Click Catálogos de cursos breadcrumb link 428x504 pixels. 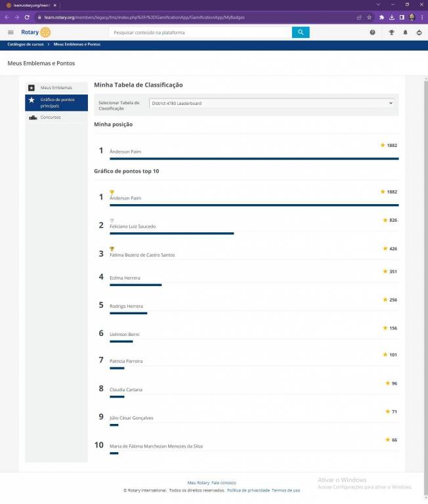[26, 44]
